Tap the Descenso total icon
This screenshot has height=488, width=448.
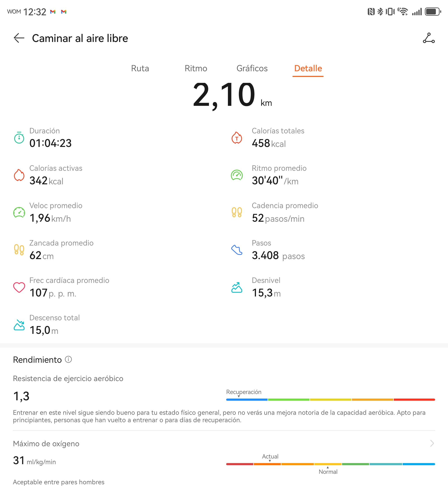tap(19, 325)
